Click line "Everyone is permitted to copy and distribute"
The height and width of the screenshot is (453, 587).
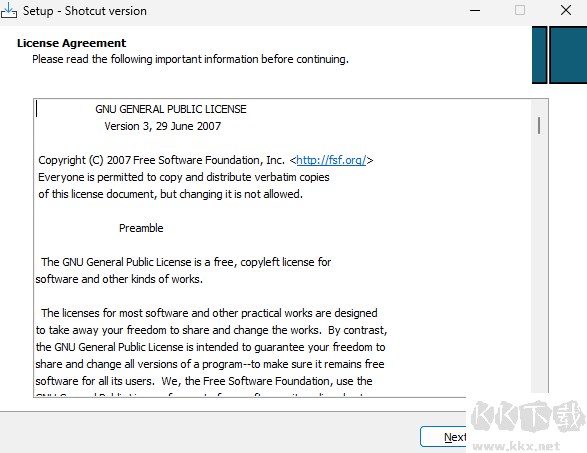click(x=184, y=177)
